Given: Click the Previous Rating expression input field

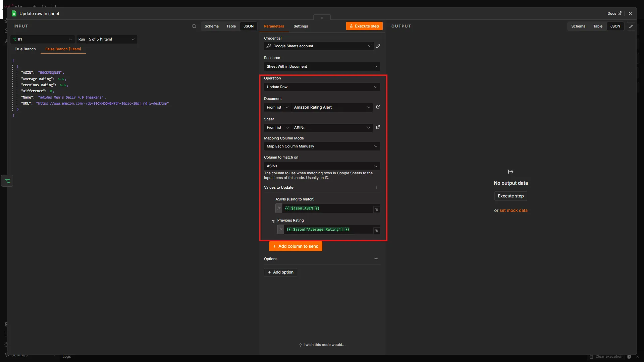Looking at the screenshot, I should point(329,230).
